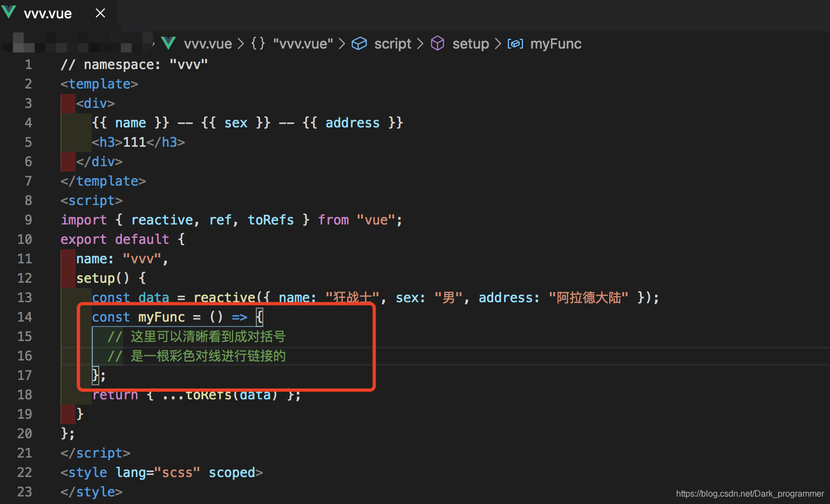
Task: Click line number 14 in gutter
Action: point(25,317)
